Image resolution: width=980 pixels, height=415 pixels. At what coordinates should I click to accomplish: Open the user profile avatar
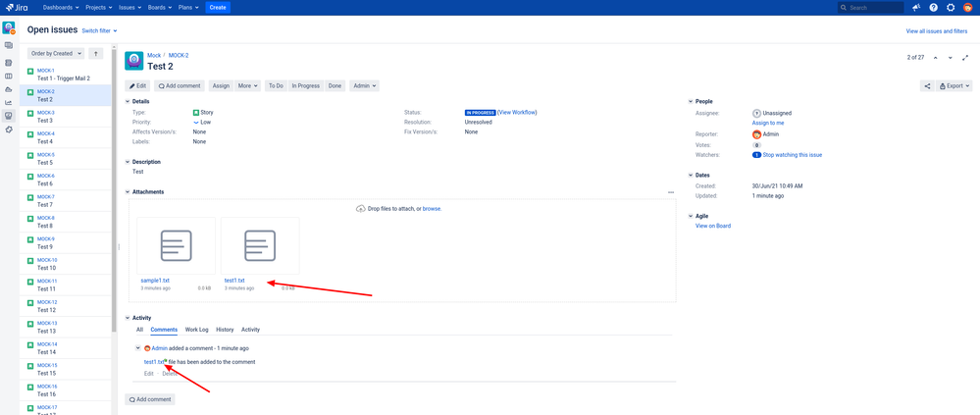[967, 8]
